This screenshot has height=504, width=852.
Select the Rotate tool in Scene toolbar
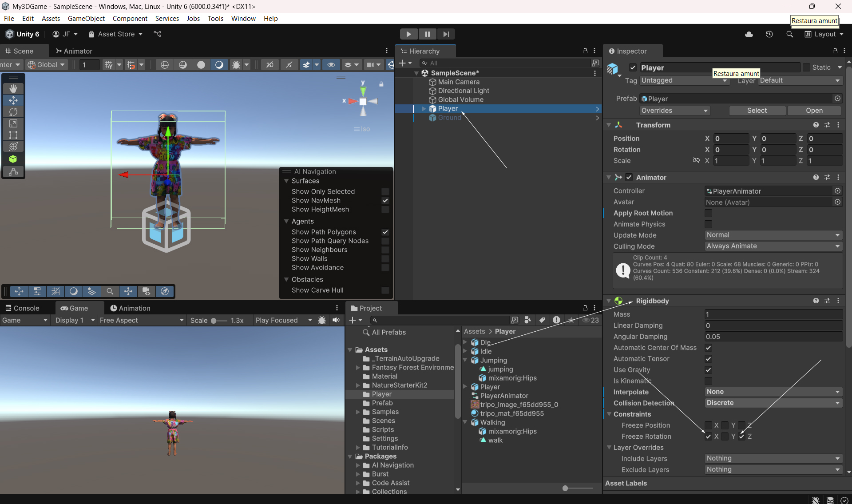click(x=13, y=112)
